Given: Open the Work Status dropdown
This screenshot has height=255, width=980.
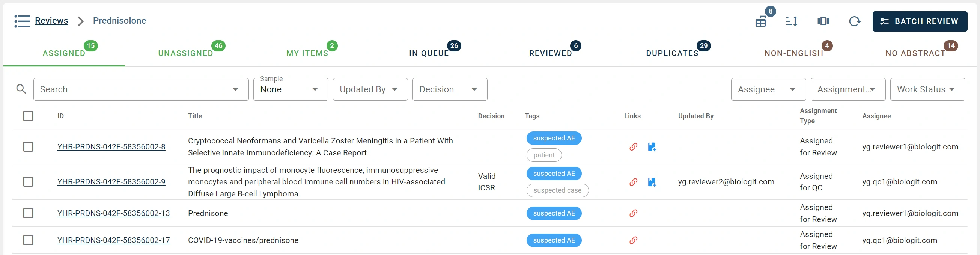Looking at the screenshot, I should coord(927,89).
